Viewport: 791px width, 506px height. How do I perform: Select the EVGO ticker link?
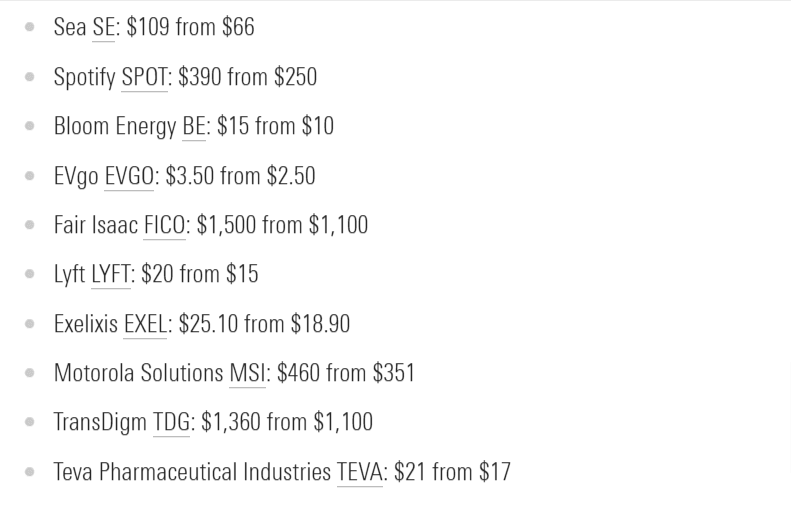(129, 176)
